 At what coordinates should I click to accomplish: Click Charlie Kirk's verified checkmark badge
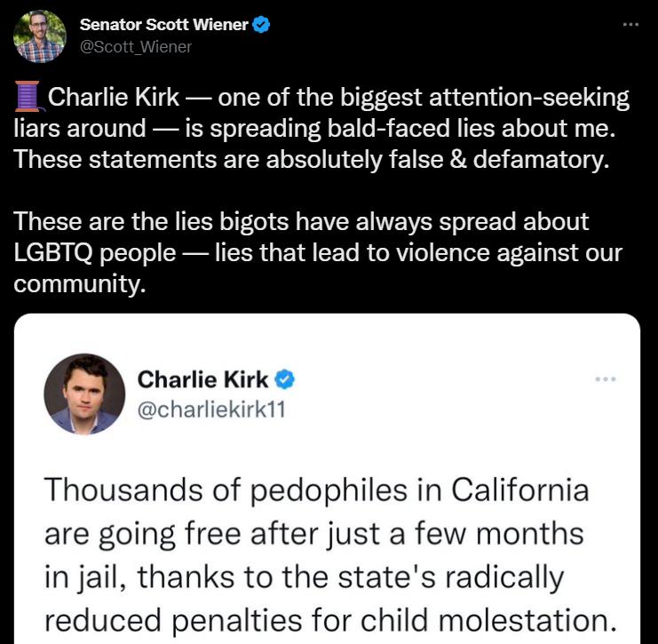point(285,379)
